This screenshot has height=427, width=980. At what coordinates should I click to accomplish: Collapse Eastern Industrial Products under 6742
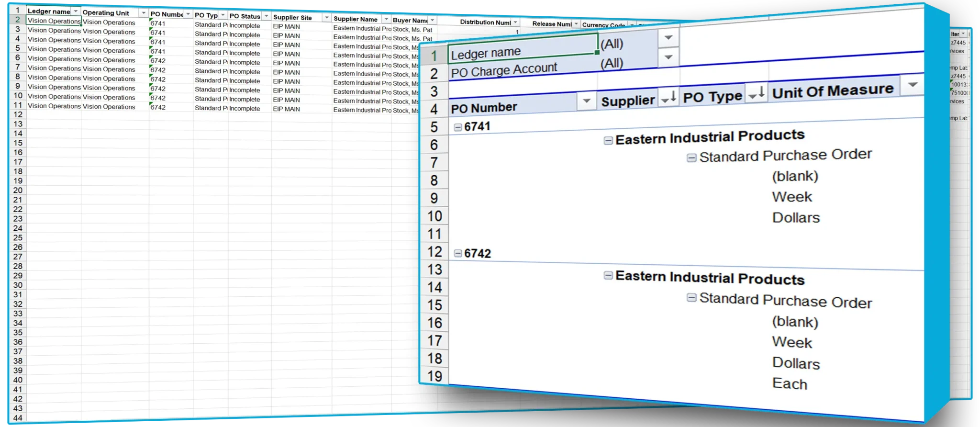click(608, 276)
